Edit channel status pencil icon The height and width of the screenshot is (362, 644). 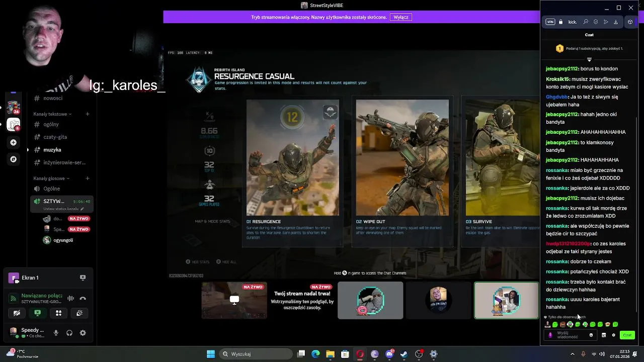tap(82, 209)
